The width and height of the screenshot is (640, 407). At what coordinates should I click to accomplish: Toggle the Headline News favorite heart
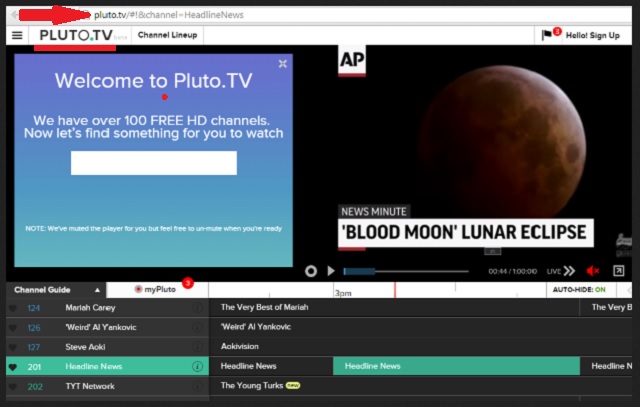pyautogui.click(x=13, y=367)
